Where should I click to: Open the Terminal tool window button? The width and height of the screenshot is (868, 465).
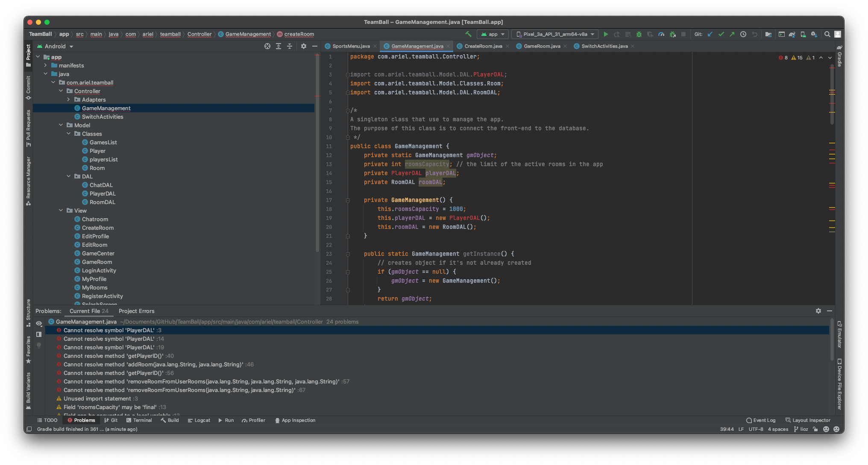(x=139, y=420)
